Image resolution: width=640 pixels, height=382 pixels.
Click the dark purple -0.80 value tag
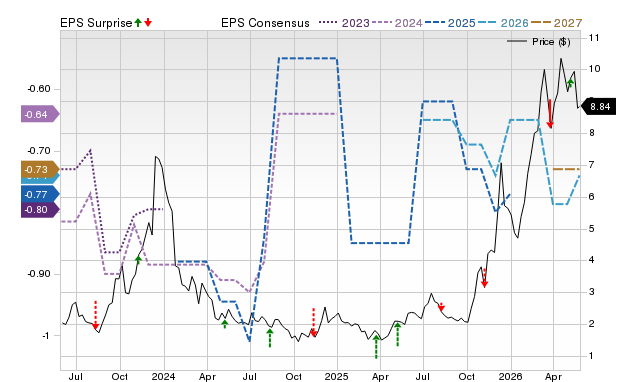coord(40,210)
